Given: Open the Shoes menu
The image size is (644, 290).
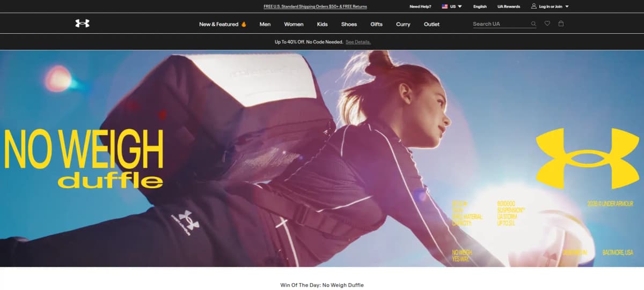Looking at the screenshot, I should tap(349, 24).
